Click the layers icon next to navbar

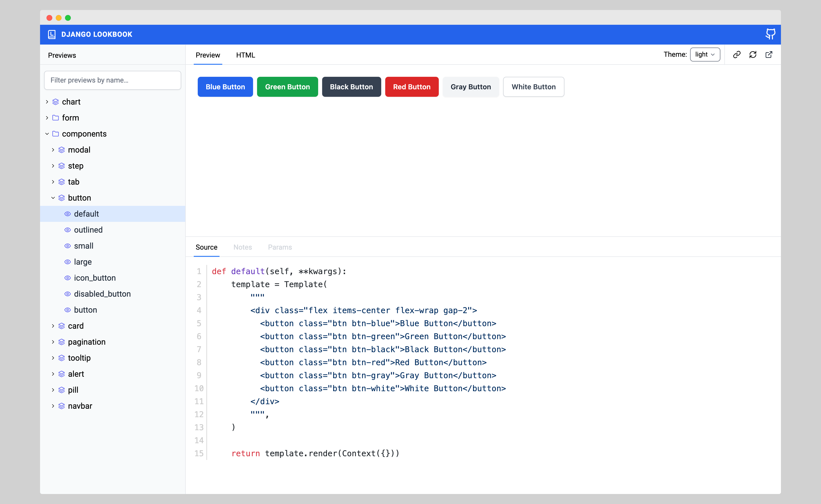(61, 406)
